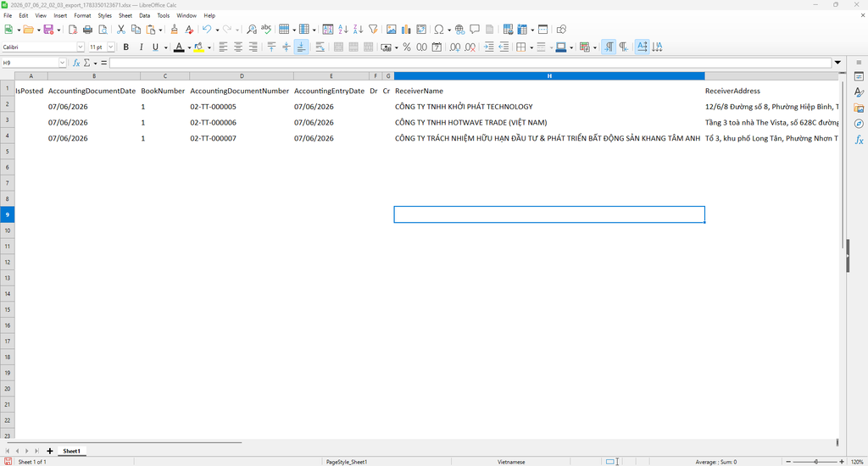
Task: Open the Borders dropdown arrow
Action: tap(531, 47)
